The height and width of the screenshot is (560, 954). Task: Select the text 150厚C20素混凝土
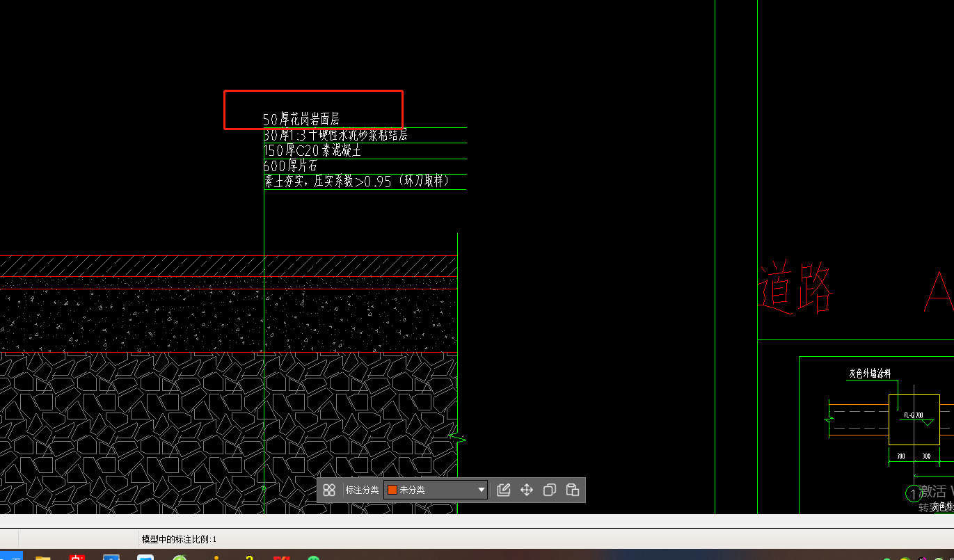(312, 150)
